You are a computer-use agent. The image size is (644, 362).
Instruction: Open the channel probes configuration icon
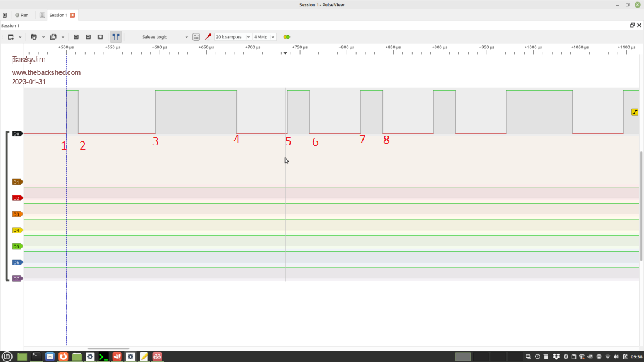click(x=208, y=37)
